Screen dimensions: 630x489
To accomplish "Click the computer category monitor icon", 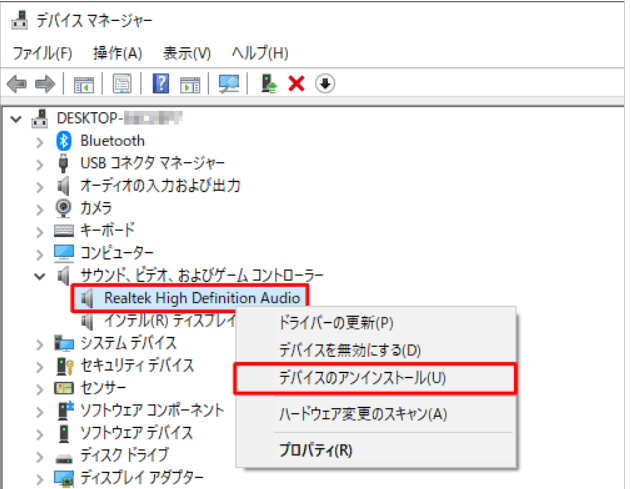I will pyautogui.click(x=64, y=253).
